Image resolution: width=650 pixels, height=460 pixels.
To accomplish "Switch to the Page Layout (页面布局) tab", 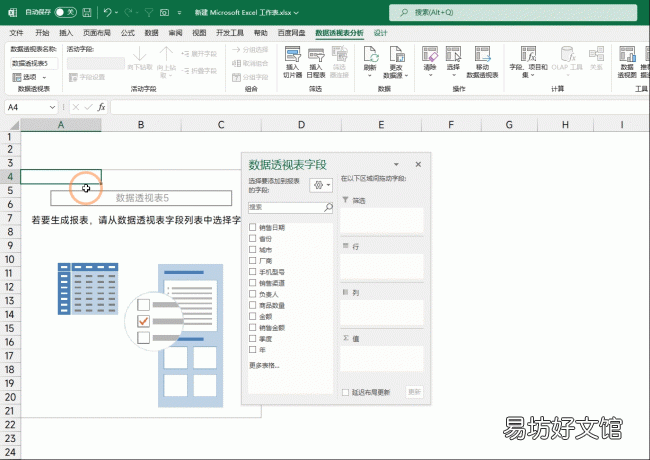I will [97, 33].
